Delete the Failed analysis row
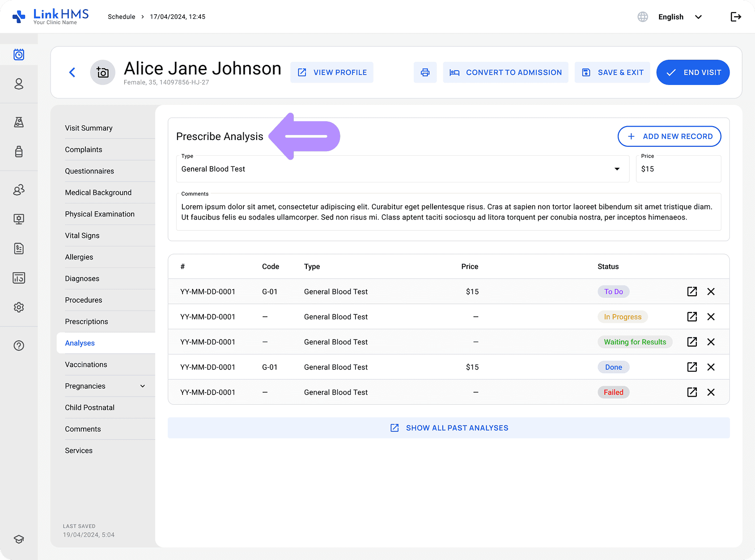Image resolution: width=755 pixels, height=560 pixels. (x=711, y=392)
